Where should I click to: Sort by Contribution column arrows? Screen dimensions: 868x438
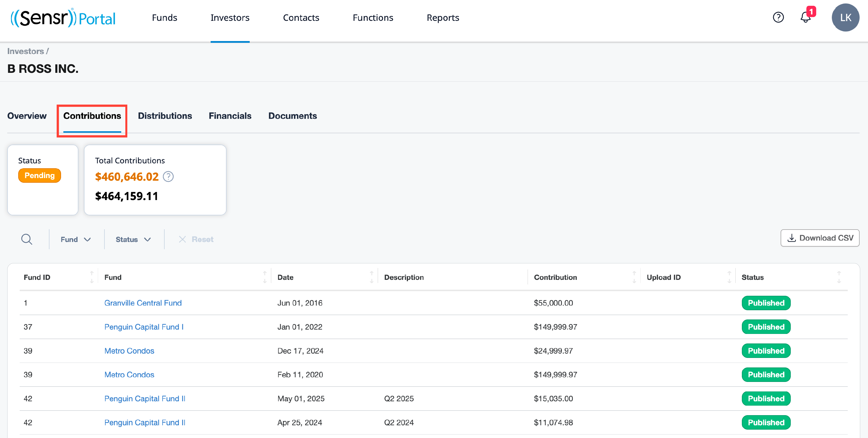click(634, 277)
